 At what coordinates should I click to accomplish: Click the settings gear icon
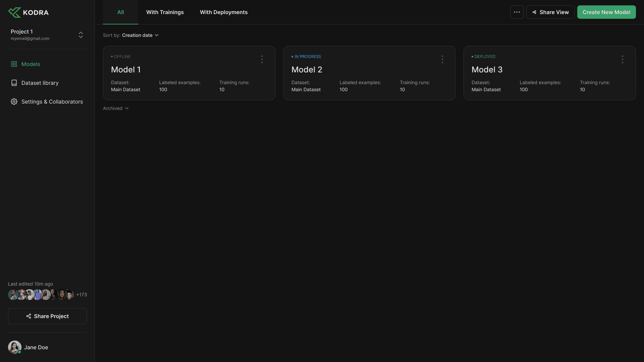coord(14,102)
